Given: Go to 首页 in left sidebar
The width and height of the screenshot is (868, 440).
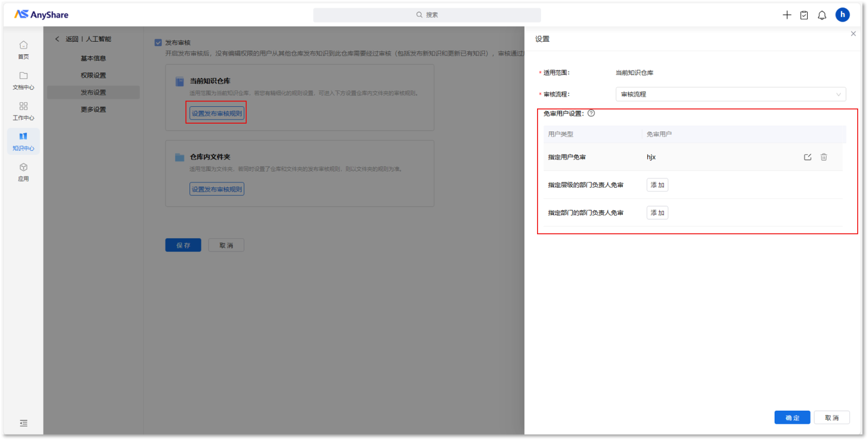Looking at the screenshot, I should (23, 50).
